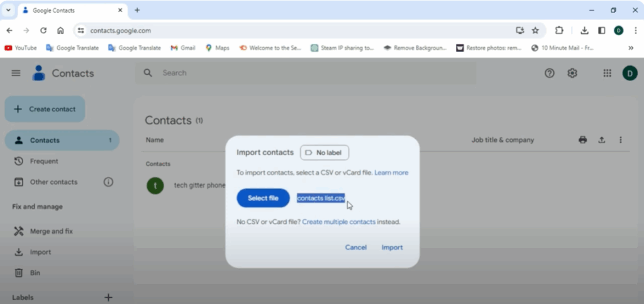Screen dimensions: 644x304
Task: Click the Select file button
Action: pyautogui.click(x=264, y=198)
